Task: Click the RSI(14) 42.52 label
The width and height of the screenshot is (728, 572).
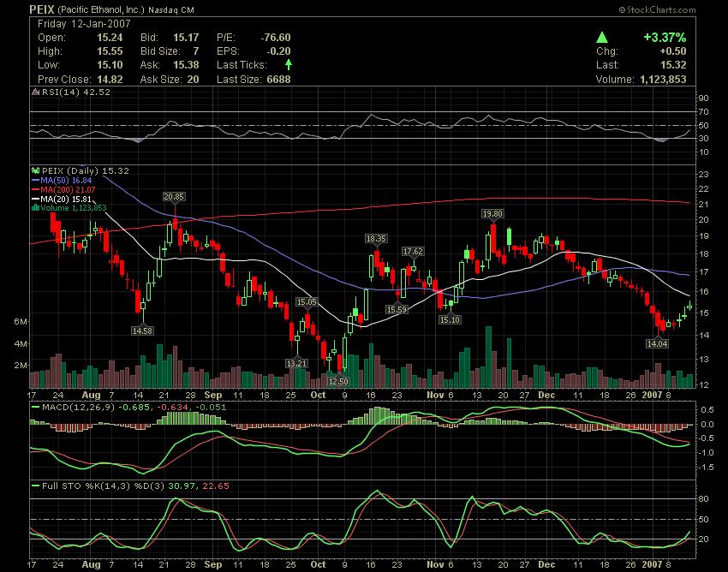Action: (76, 92)
